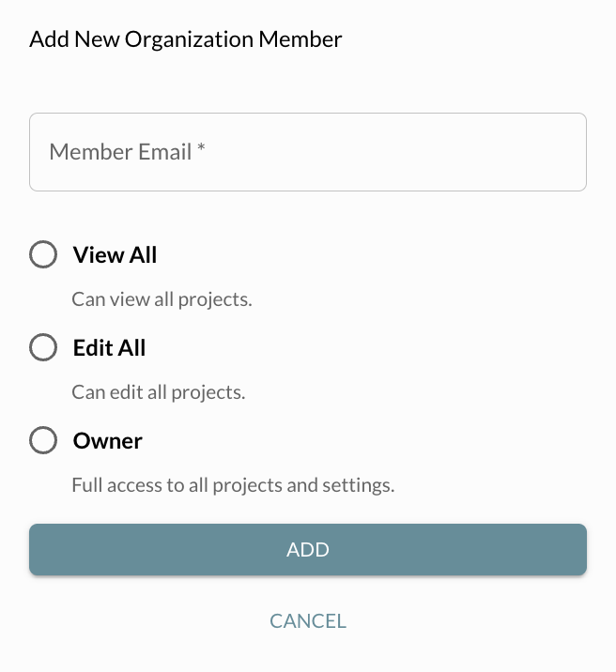Click the required asterisk in email field
Image resolution: width=616 pixels, height=672 pixels.
pyautogui.click(x=201, y=151)
